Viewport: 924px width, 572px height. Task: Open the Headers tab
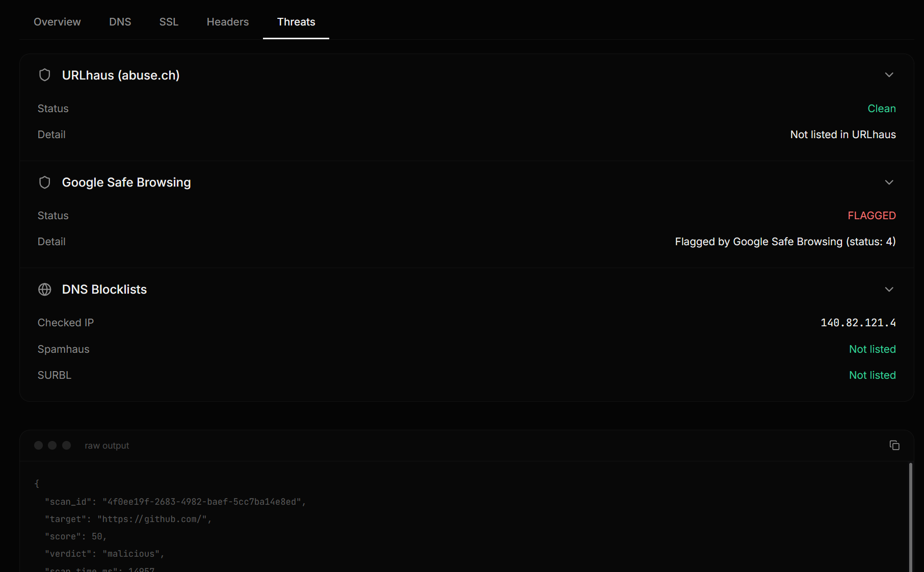[x=227, y=22]
